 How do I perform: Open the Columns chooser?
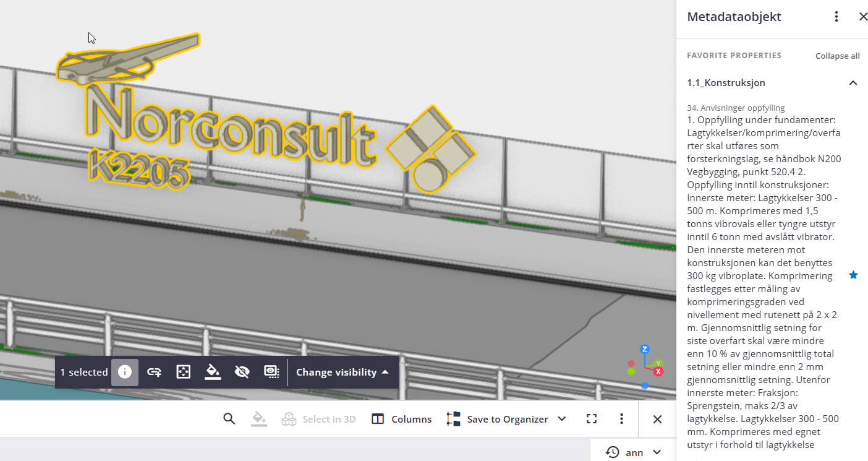tap(402, 419)
